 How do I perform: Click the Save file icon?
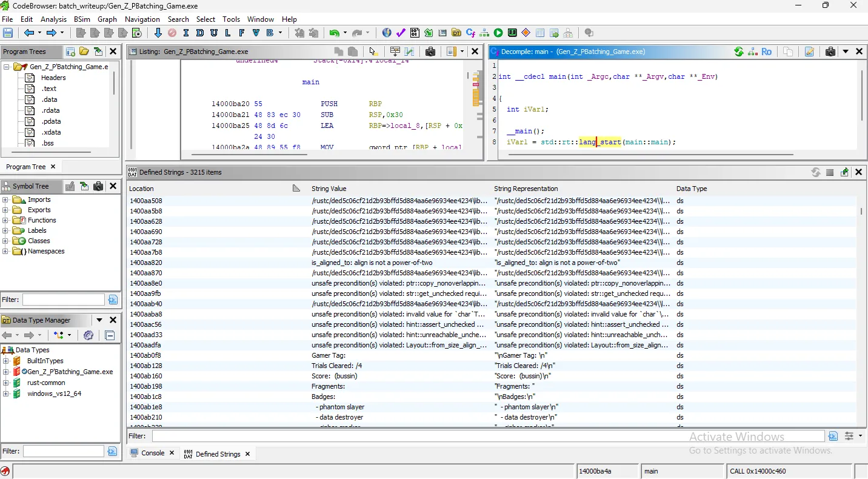coord(8,33)
